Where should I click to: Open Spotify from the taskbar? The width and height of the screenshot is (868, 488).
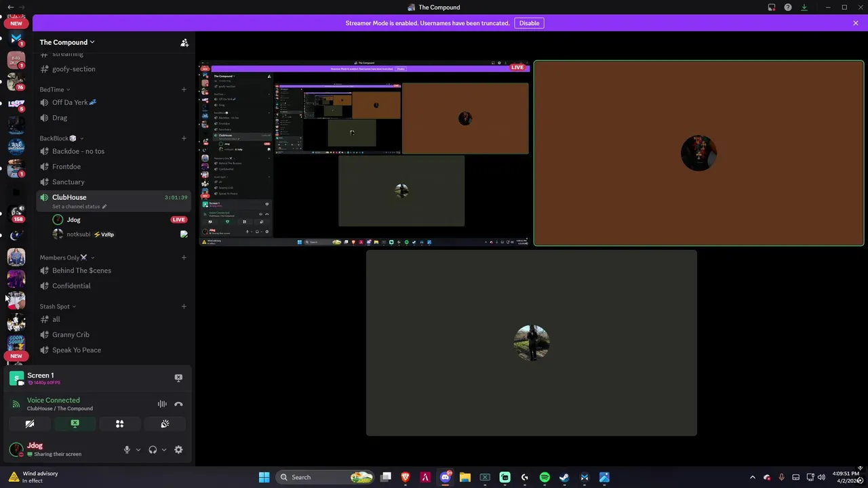click(545, 477)
